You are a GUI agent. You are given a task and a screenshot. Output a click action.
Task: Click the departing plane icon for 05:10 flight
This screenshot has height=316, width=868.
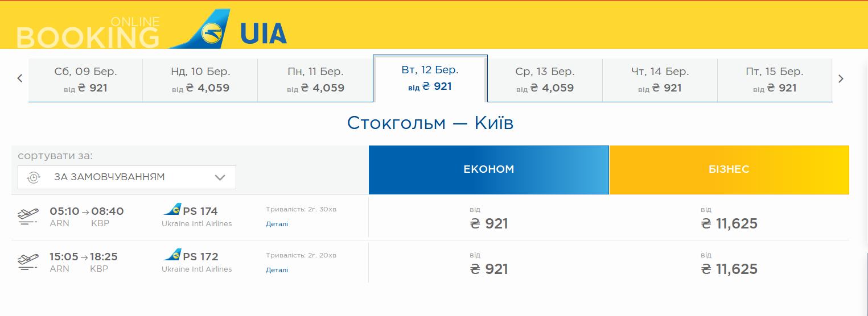pyautogui.click(x=28, y=217)
